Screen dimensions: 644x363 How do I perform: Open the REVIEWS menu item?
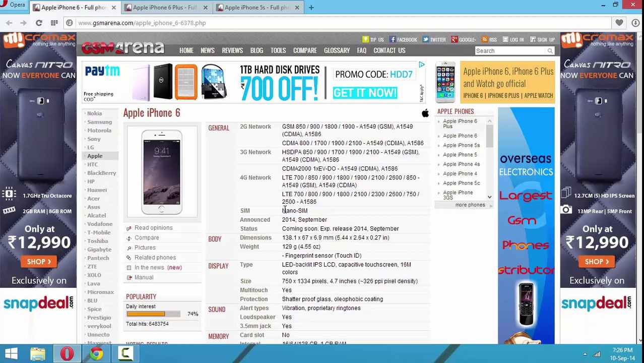click(232, 50)
